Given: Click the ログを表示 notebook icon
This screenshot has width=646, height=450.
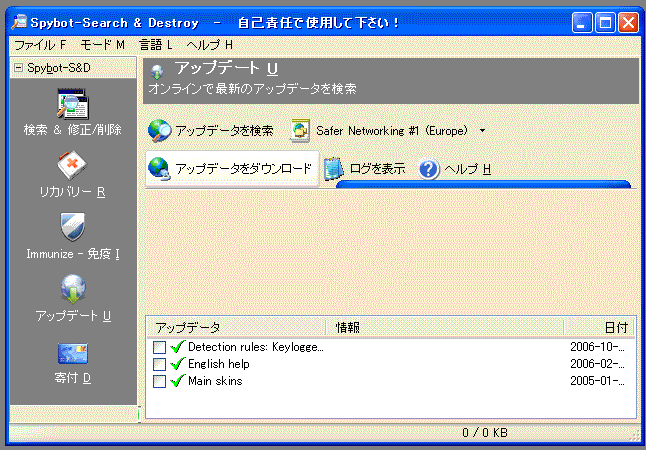Looking at the screenshot, I should (x=333, y=169).
